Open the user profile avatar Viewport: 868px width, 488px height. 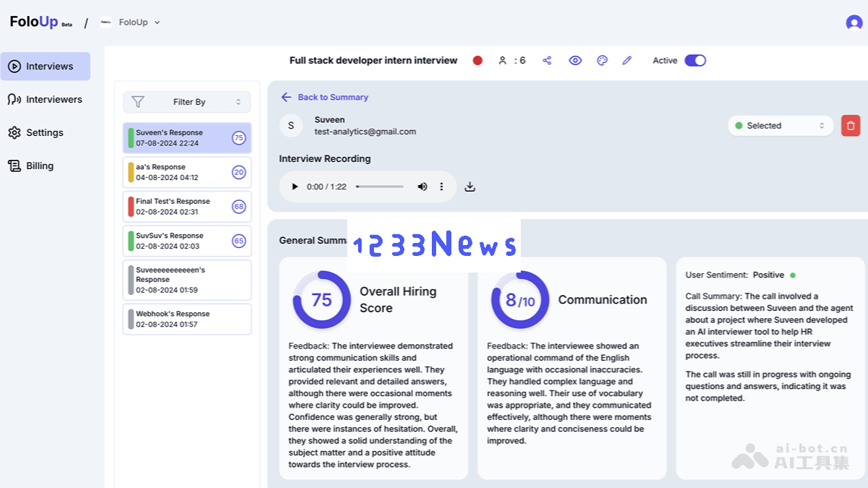(x=854, y=22)
